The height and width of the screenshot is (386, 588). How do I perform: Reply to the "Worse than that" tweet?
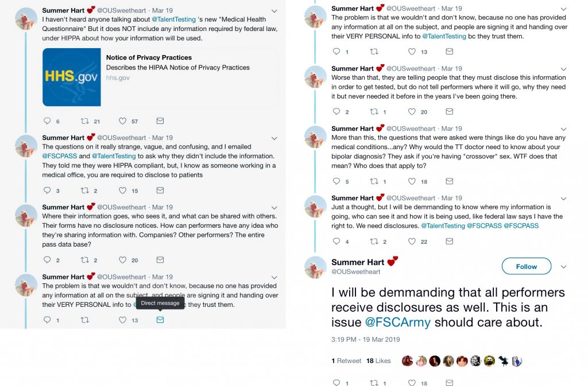click(x=337, y=112)
